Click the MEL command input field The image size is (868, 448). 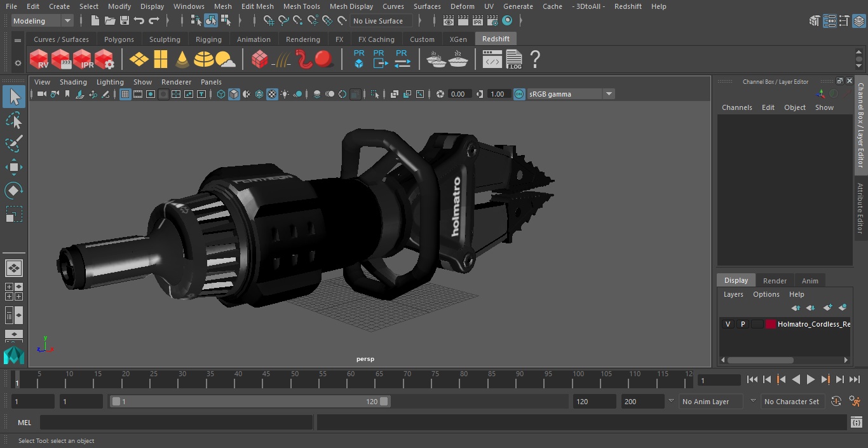176,423
